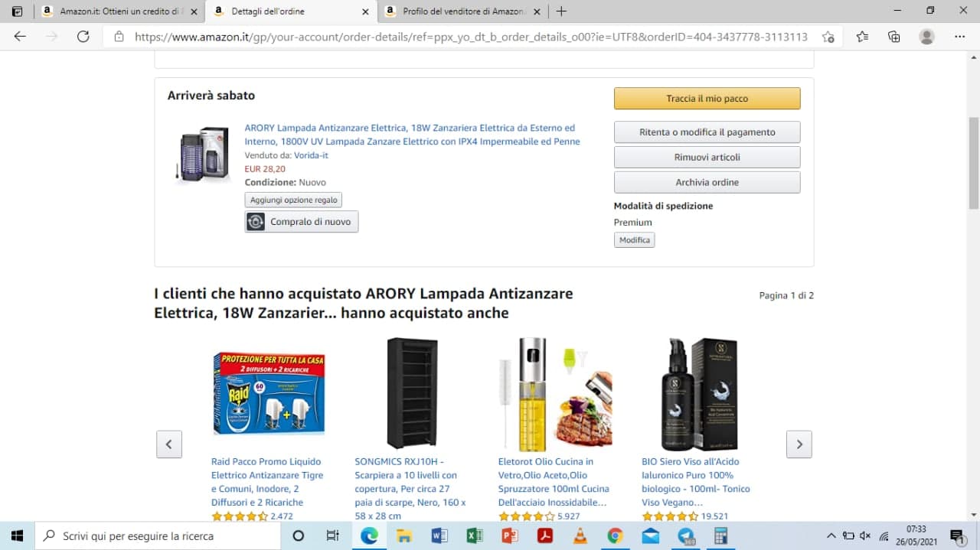Image resolution: width=980 pixels, height=550 pixels.
Task: Refresh the page with the reload icon
Action: coord(83,37)
